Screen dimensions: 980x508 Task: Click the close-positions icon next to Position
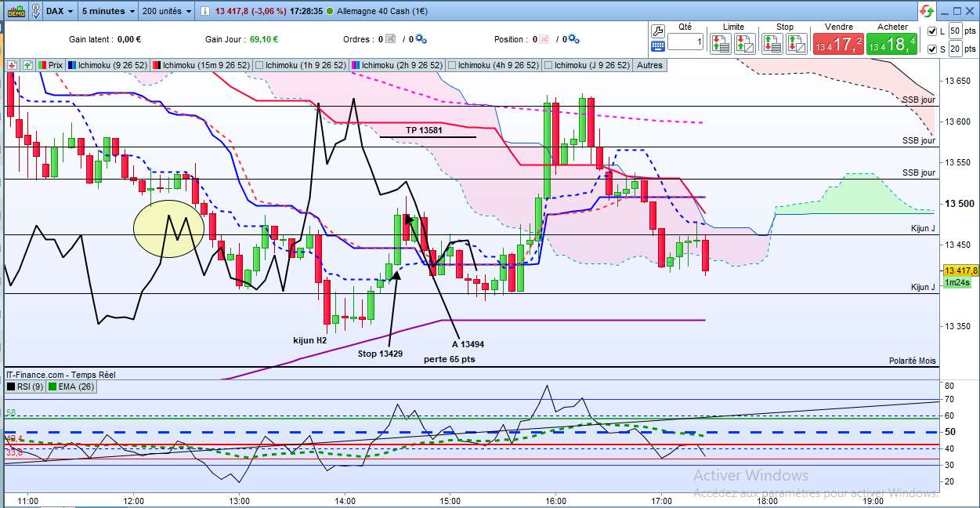543,39
